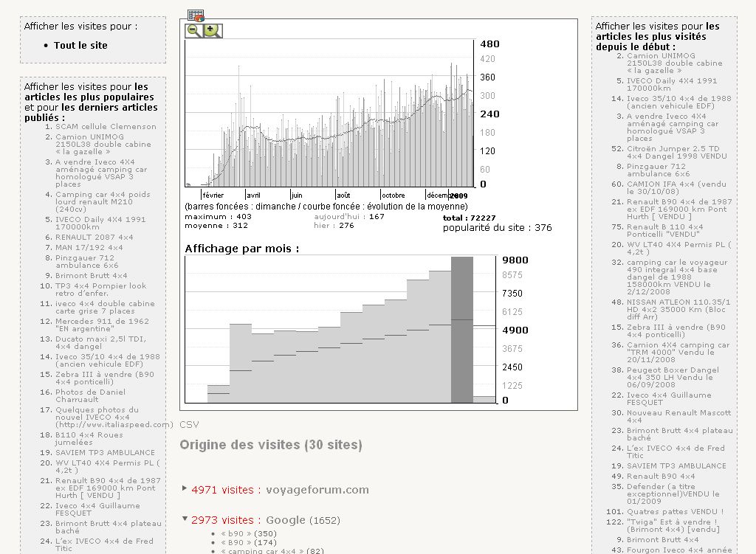Viewport: 756px width, 554px height.
Task: Click 'Photos de Daniel Charruault' entry
Action: click(x=90, y=396)
